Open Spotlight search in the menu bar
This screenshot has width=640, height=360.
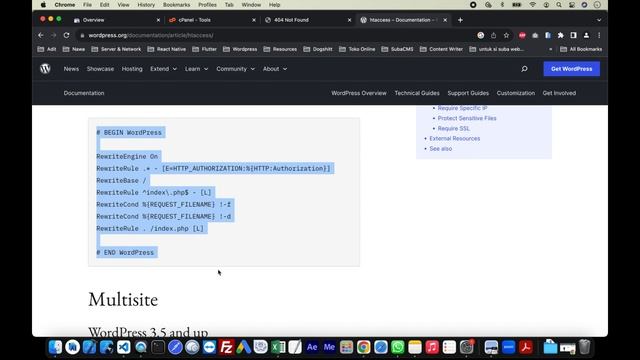(x=559, y=5)
